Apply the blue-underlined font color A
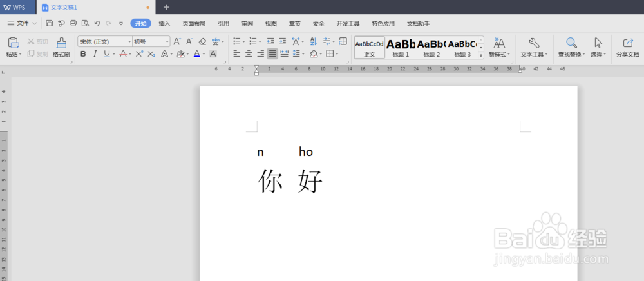644x281 pixels. pos(196,54)
